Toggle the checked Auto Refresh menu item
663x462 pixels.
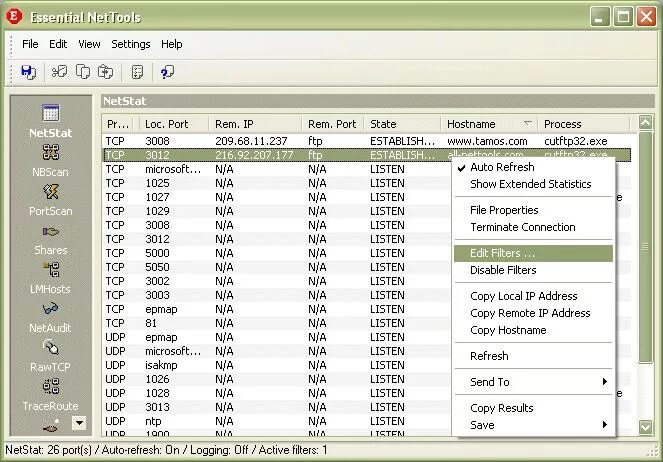[x=534, y=167]
